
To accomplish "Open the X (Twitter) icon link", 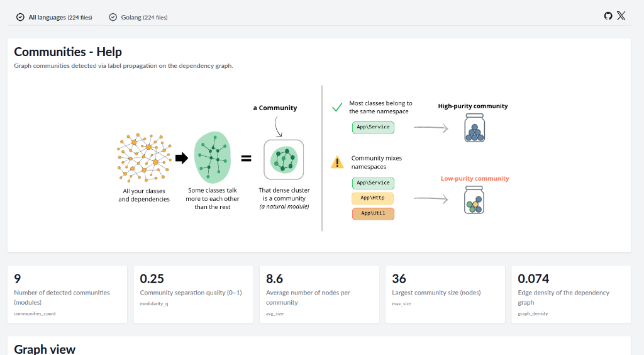I will pos(621,16).
